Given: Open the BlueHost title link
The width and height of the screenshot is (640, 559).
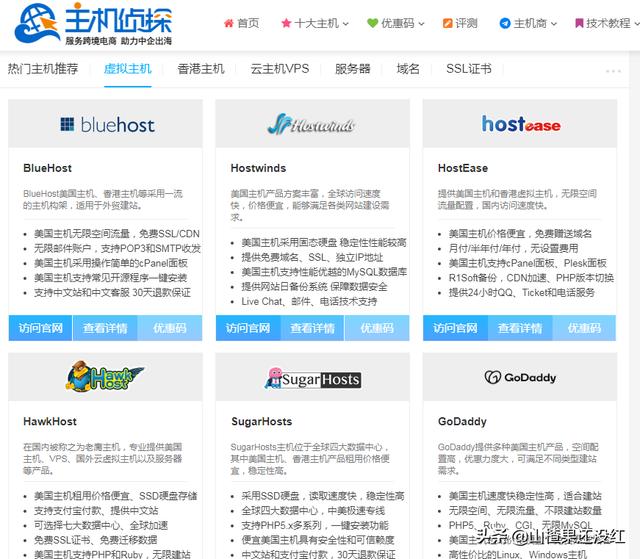Looking at the screenshot, I should point(47,168).
